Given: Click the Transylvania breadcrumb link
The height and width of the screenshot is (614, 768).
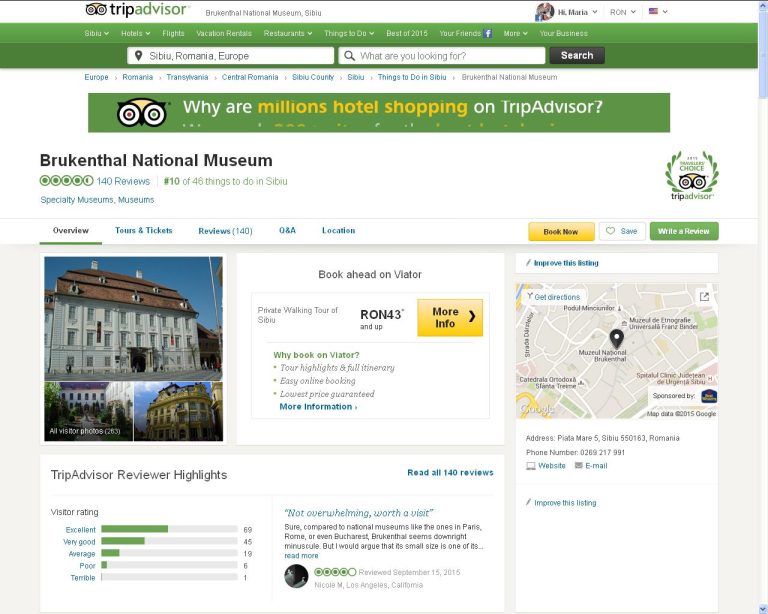Looking at the screenshot, I should tap(187, 77).
